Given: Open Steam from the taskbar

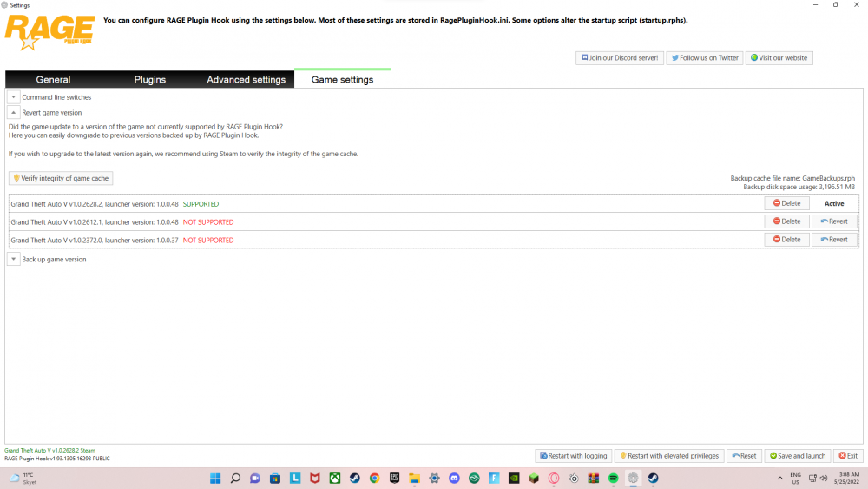Looking at the screenshot, I should (355, 479).
